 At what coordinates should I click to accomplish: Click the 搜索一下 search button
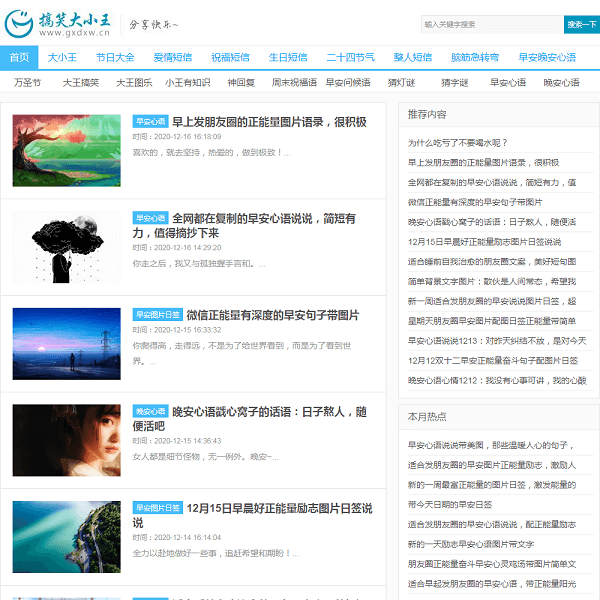click(x=582, y=24)
